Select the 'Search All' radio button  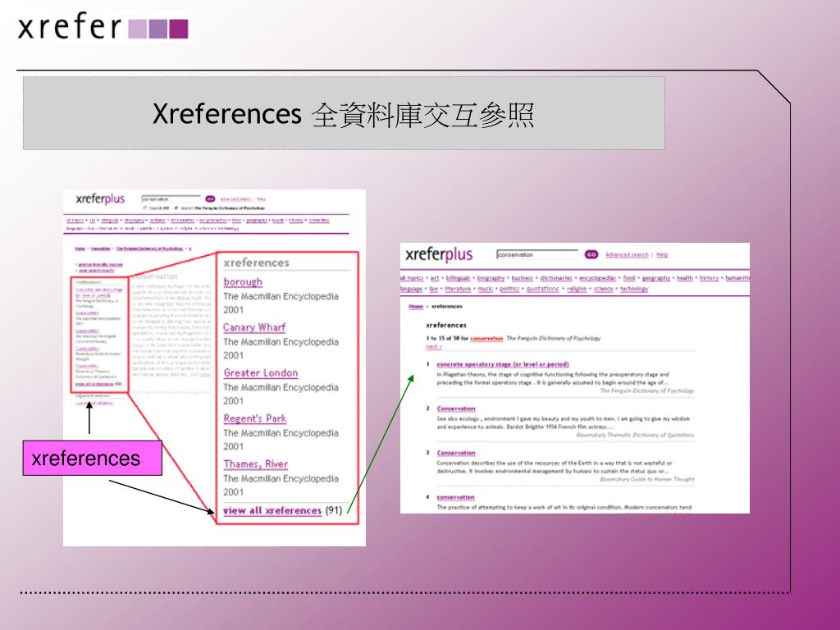pos(145,208)
